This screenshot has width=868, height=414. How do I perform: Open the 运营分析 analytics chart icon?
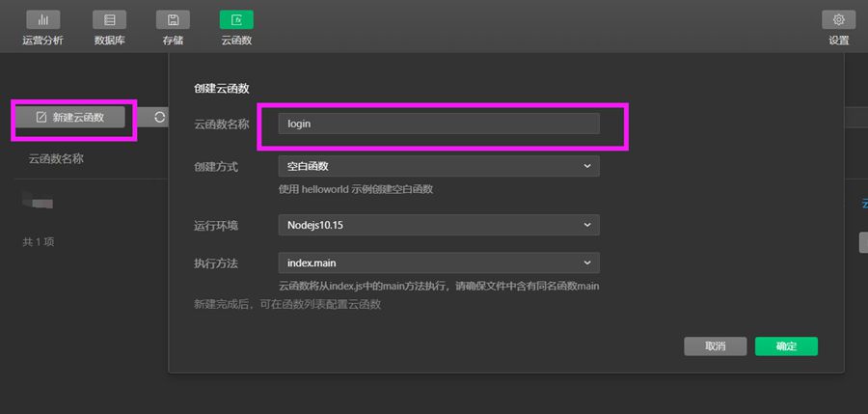tap(42, 19)
